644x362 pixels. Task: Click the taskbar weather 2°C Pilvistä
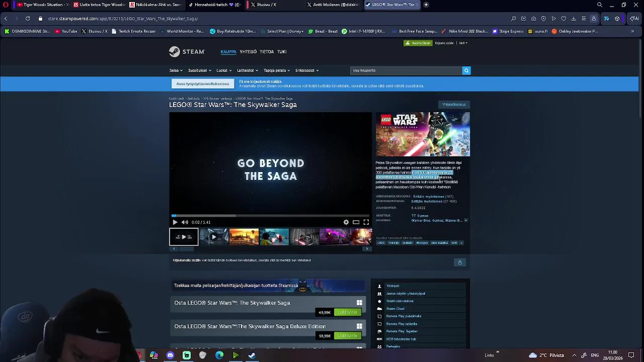click(x=547, y=355)
